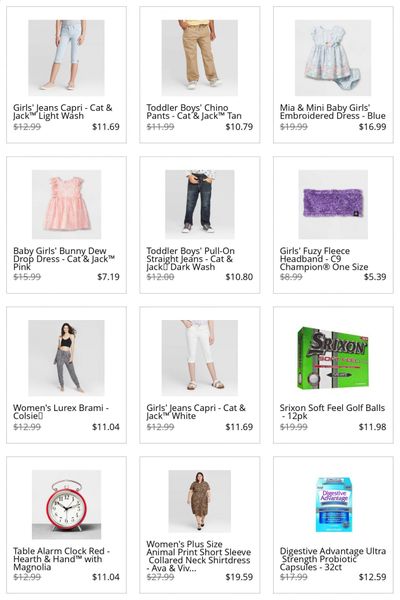Open the Girls' Jeans Capri White title link
This screenshot has height=600, width=400.
click(196, 412)
